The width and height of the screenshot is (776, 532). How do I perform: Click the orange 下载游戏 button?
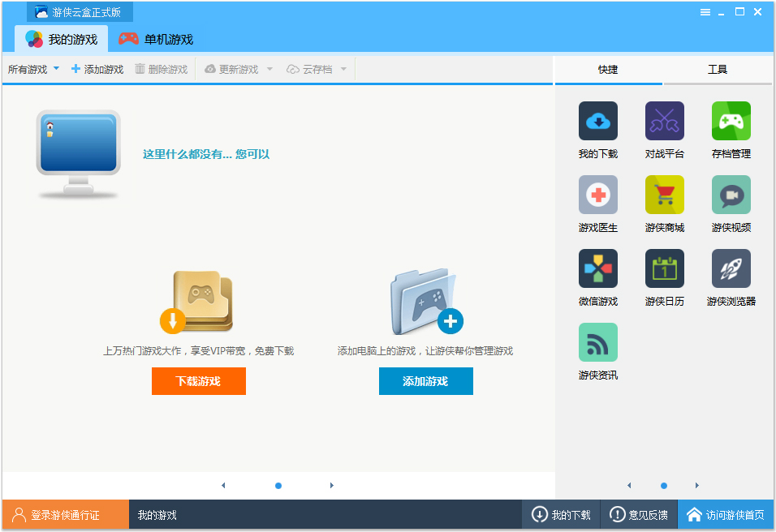(x=198, y=381)
